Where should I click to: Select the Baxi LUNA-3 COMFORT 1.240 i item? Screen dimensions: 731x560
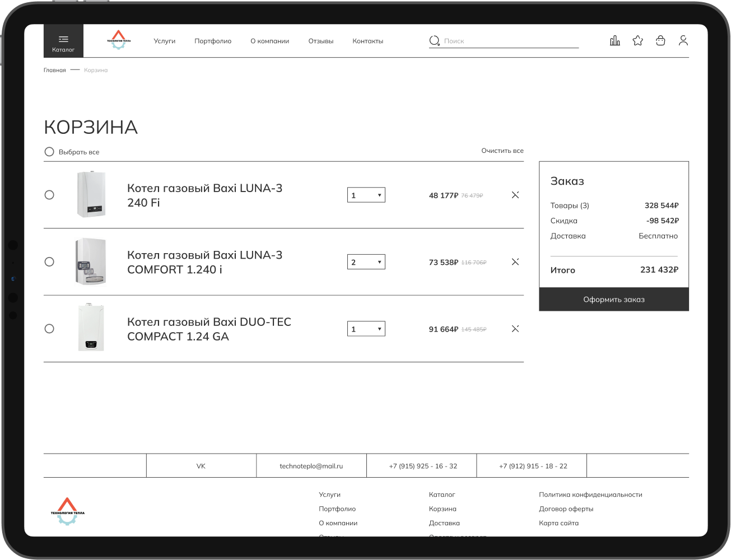coord(49,262)
